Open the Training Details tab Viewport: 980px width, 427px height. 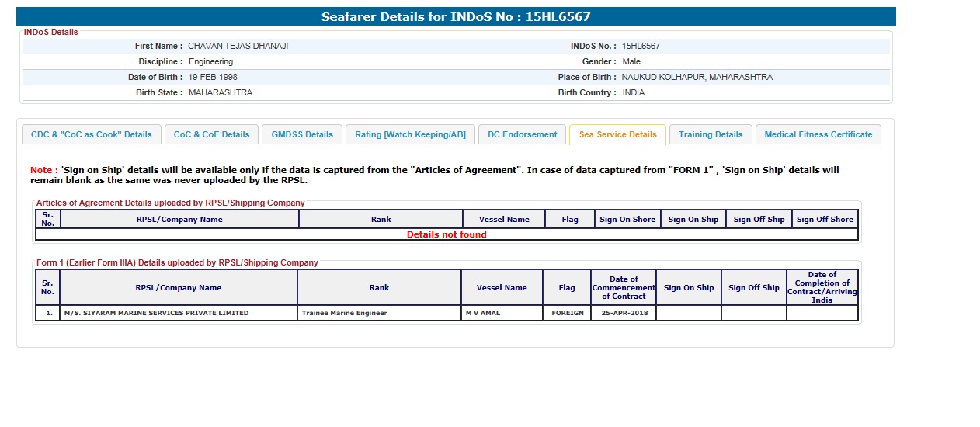pos(711,134)
